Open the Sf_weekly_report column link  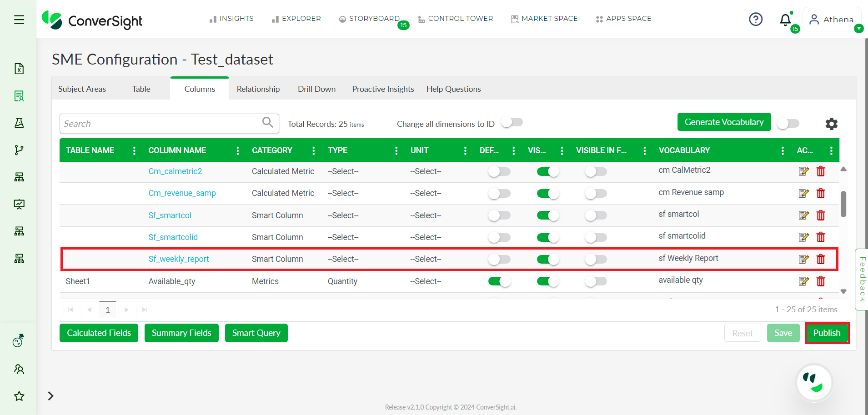(179, 259)
